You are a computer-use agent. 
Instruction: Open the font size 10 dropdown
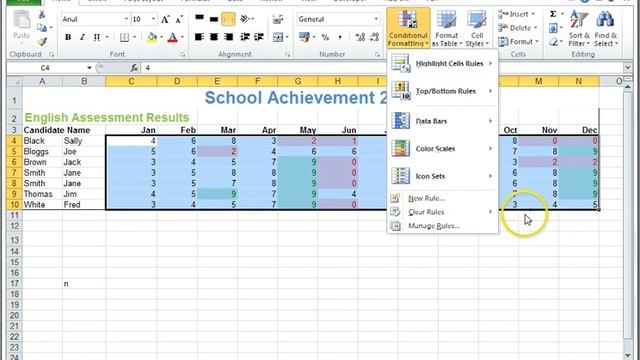pos(153,19)
